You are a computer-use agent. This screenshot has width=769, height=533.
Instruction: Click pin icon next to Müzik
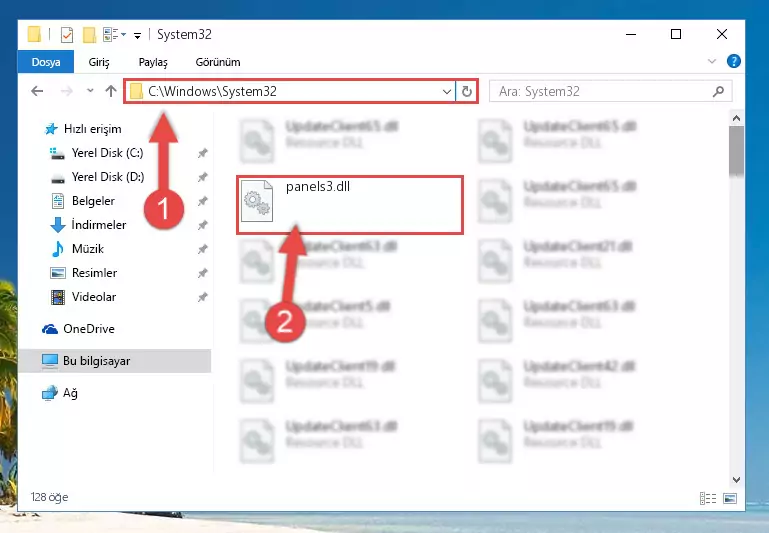pyautogui.click(x=202, y=250)
